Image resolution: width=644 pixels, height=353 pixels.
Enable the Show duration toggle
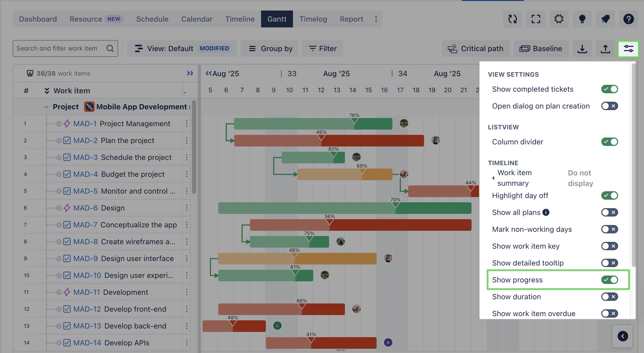tap(609, 297)
